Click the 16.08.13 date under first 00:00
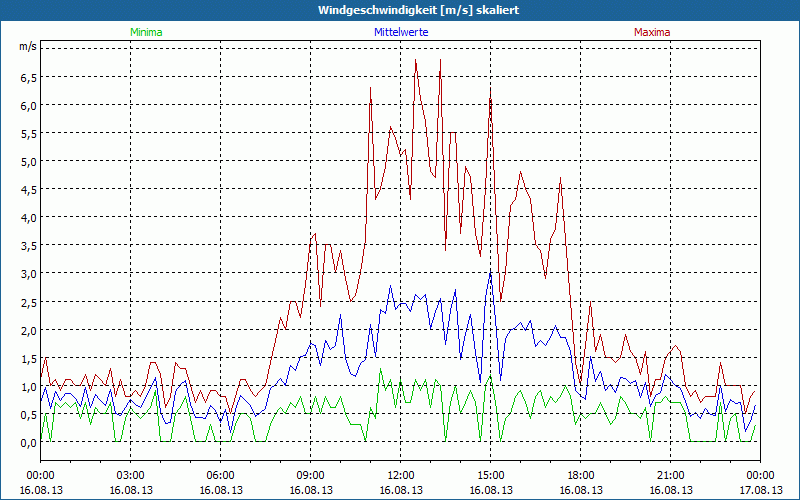800x500 pixels. (41, 490)
